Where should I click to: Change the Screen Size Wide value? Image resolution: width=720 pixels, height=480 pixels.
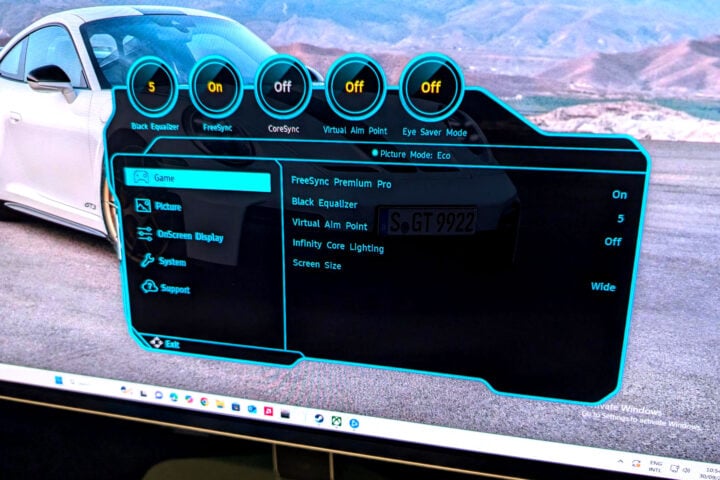[x=603, y=287]
